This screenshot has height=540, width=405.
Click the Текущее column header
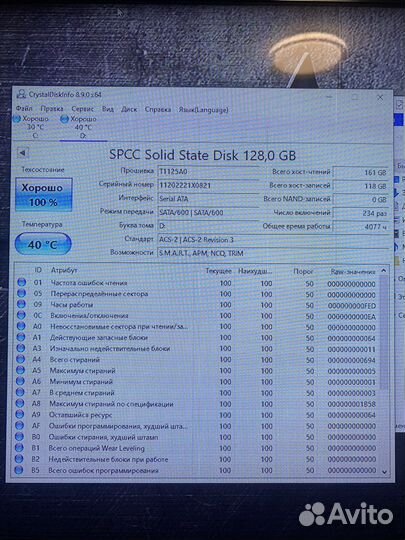click(x=218, y=271)
